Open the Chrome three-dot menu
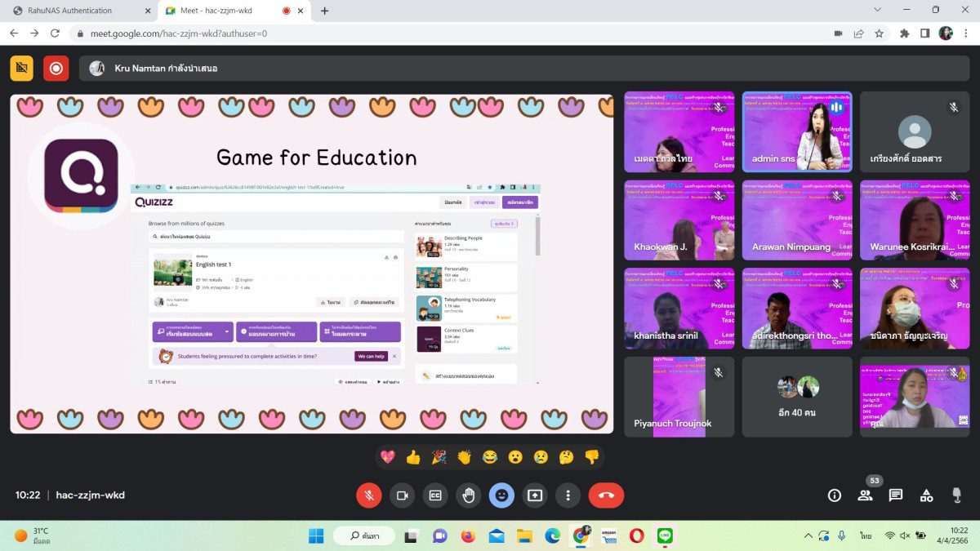 point(966,33)
